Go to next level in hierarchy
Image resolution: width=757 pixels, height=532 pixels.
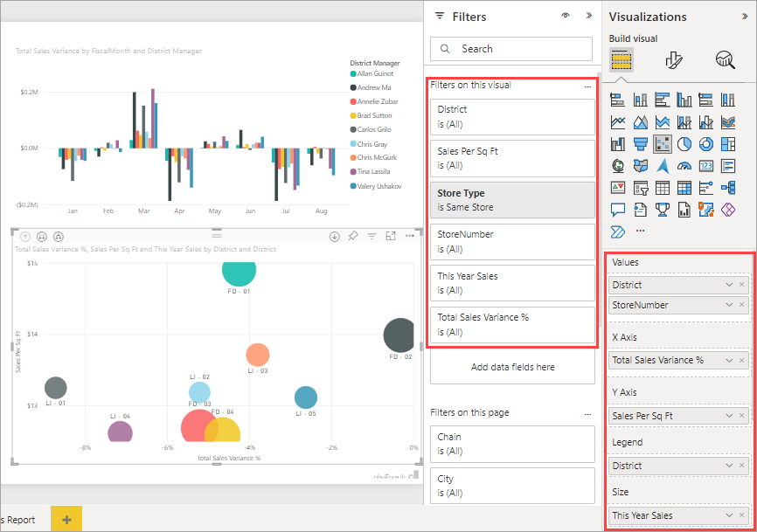[42, 237]
